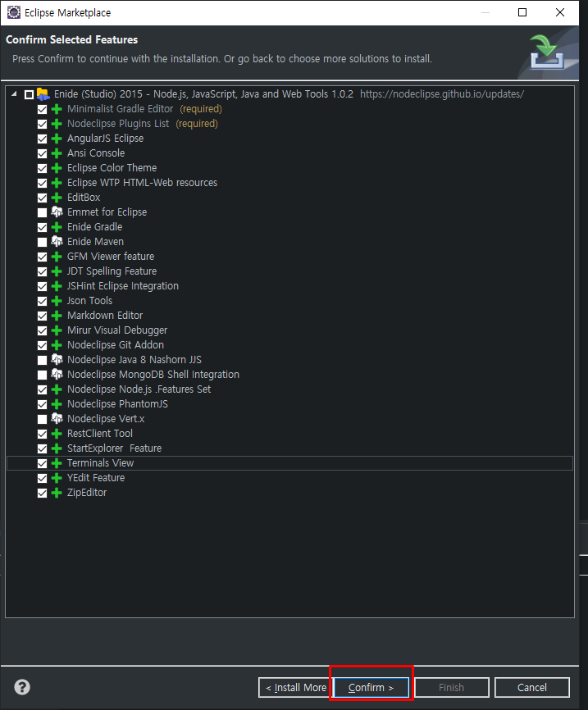Click the disabled icon beside Emmet for Eclipse
This screenshot has height=710, width=588.
57,212
